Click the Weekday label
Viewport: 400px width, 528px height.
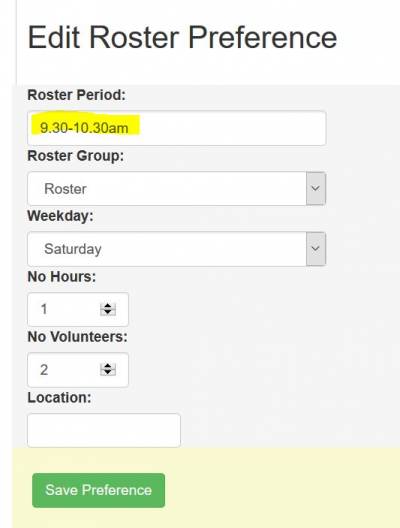click(60, 216)
